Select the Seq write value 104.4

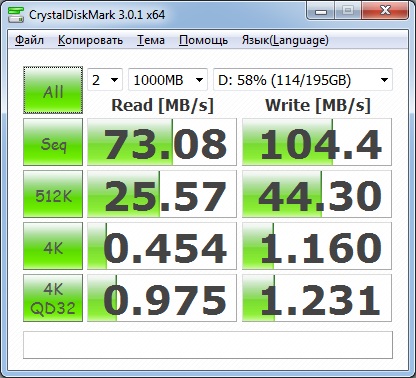pos(317,142)
